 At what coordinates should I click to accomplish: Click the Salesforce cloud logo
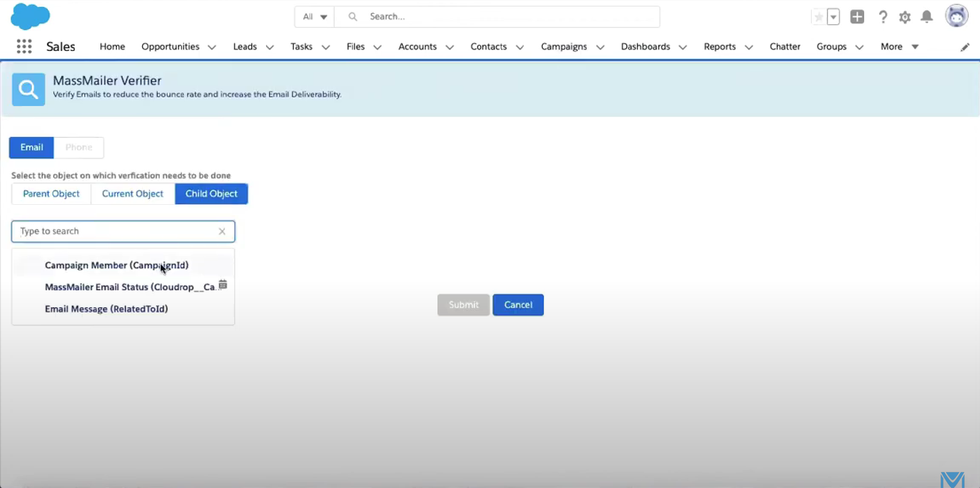(30, 17)
